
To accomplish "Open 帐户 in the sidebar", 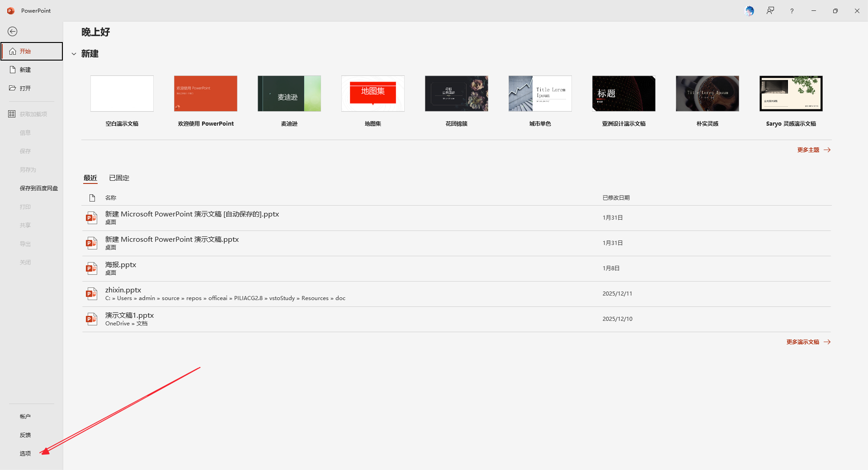I will (32, 416).
